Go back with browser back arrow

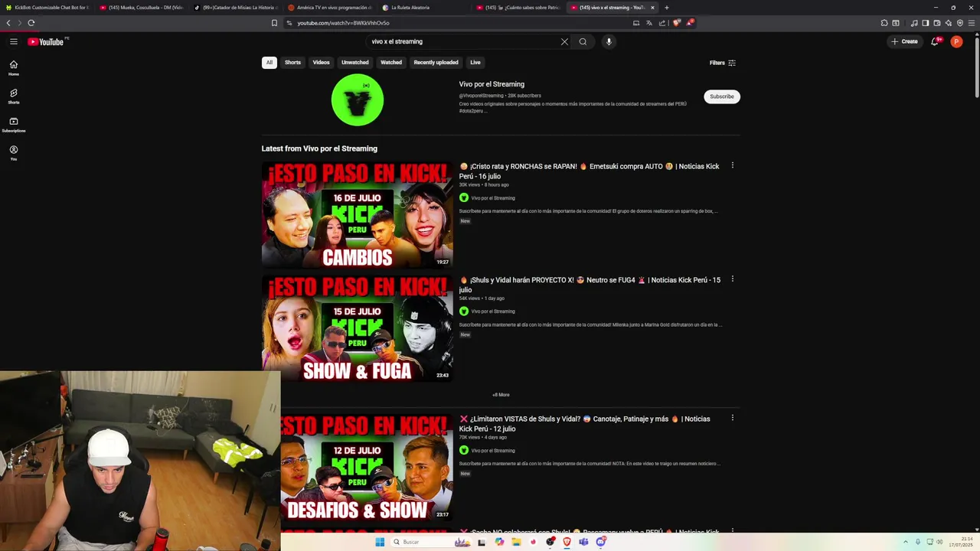pos(8,23)
